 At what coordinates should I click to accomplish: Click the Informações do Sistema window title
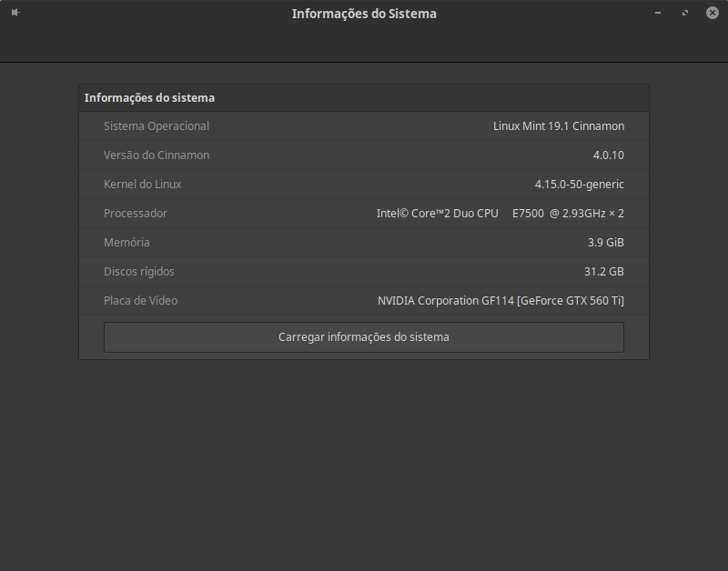(x=364, y=14)
